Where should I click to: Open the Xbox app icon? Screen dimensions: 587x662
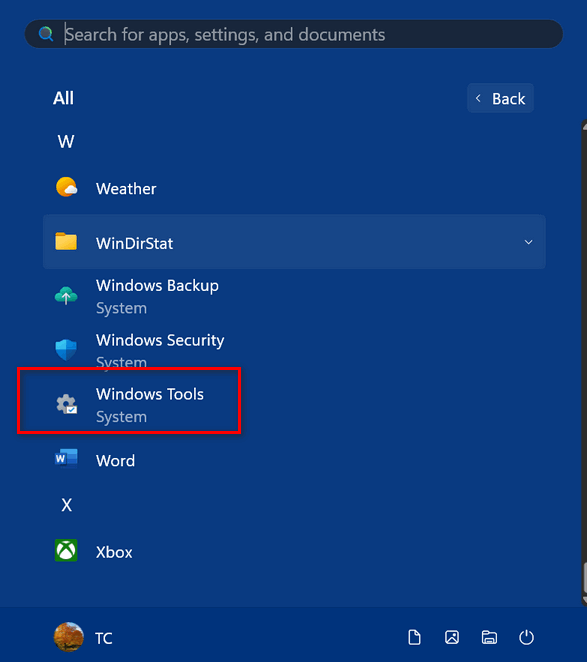coord(66,551)
